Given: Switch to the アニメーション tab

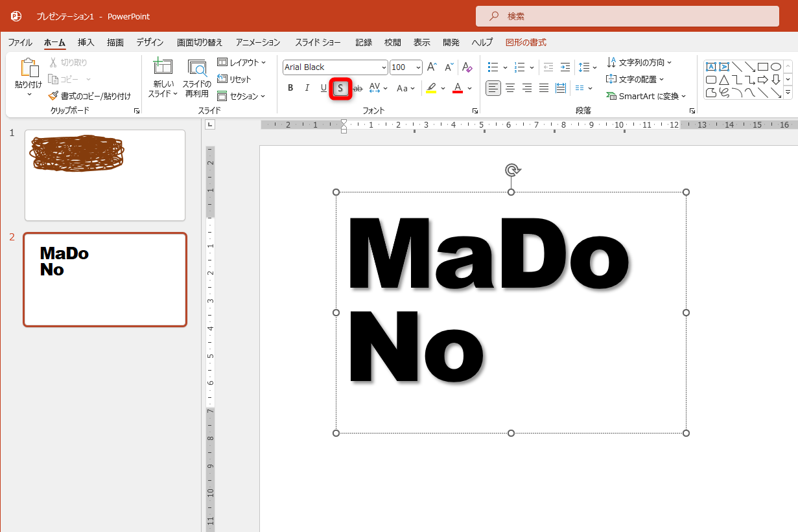Looking at the screenshot, I should (258, 42).
